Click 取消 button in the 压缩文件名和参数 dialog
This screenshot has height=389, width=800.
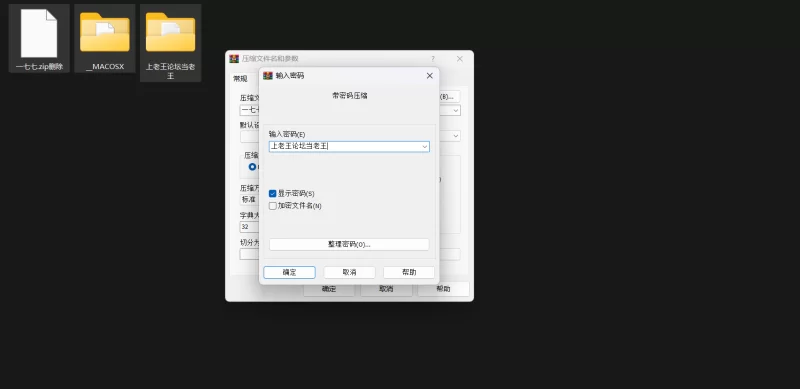(x=386, y=289)
